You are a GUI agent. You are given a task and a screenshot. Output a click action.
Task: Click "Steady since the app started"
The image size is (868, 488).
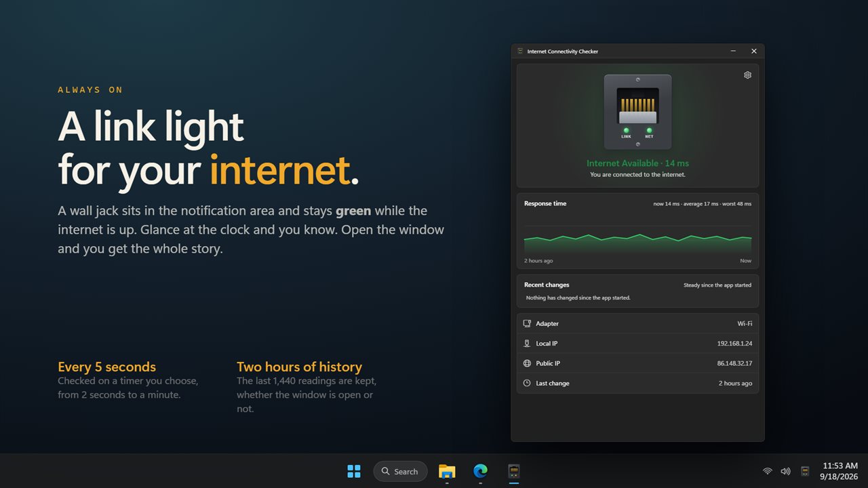[717, 285]
